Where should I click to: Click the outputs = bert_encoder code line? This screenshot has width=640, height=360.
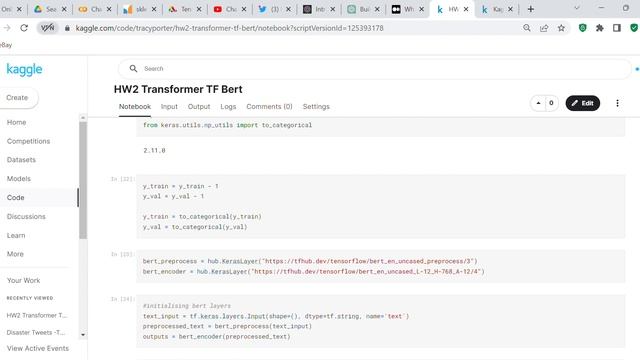coord(216,337)
